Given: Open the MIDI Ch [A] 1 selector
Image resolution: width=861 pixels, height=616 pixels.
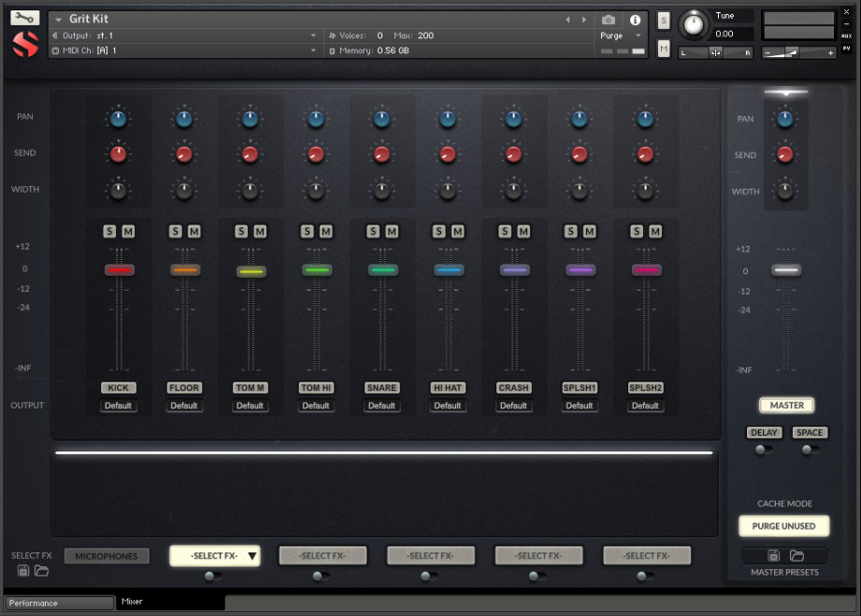Looking at the screenshot, I should point(184,50).
